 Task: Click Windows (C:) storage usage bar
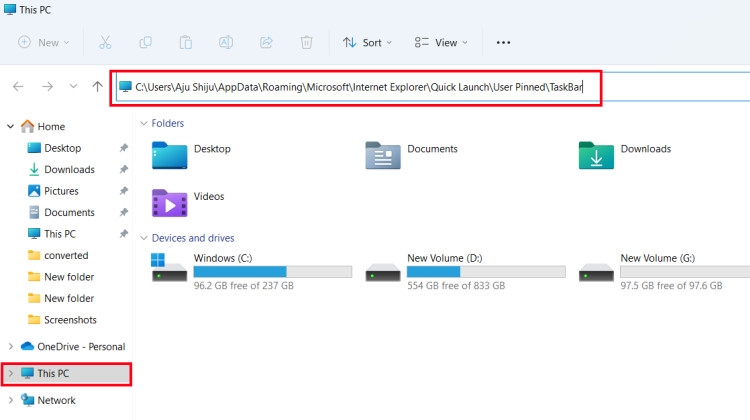273,272
